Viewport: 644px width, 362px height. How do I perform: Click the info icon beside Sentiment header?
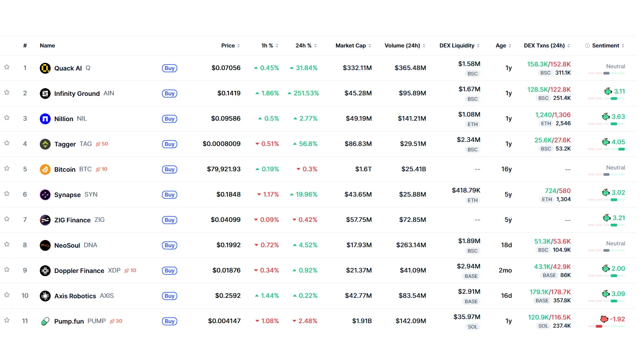587,46
